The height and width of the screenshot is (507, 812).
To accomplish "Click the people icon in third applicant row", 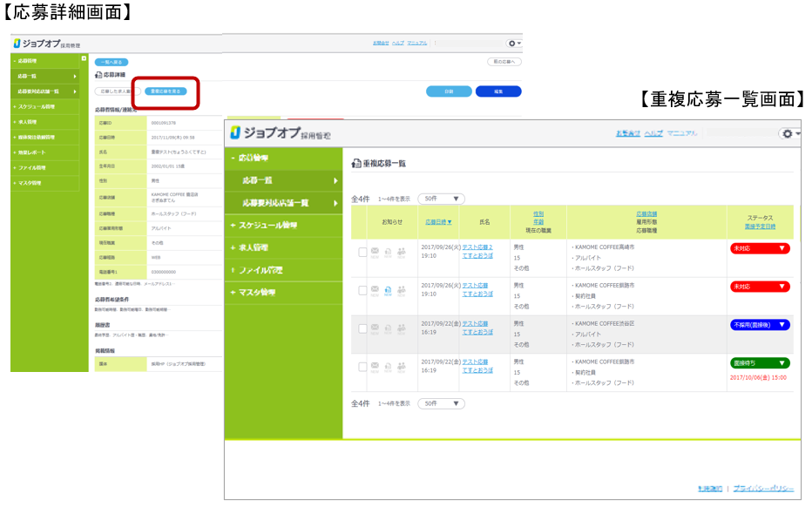I will click(x=402, y=328).
